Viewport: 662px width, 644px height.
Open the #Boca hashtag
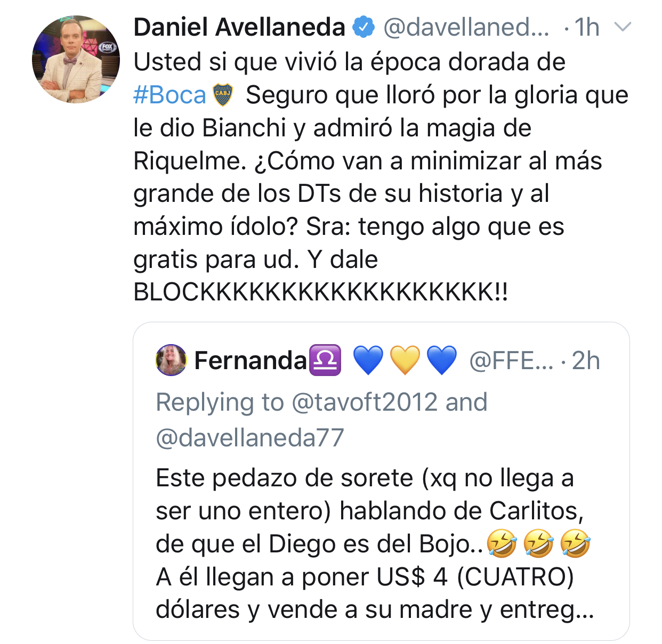(x=169, y=95)
